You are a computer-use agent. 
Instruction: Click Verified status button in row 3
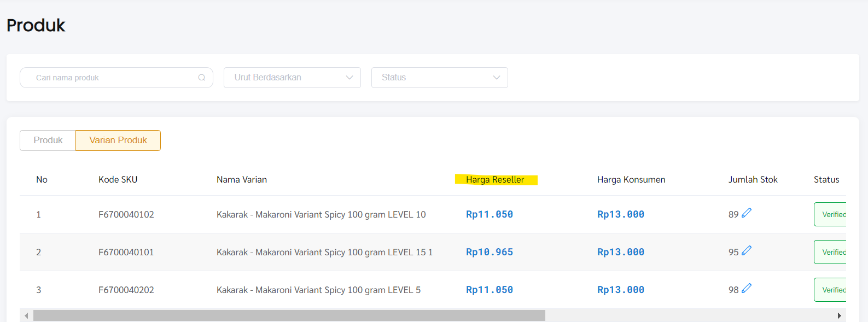click(x=830, y=290)
